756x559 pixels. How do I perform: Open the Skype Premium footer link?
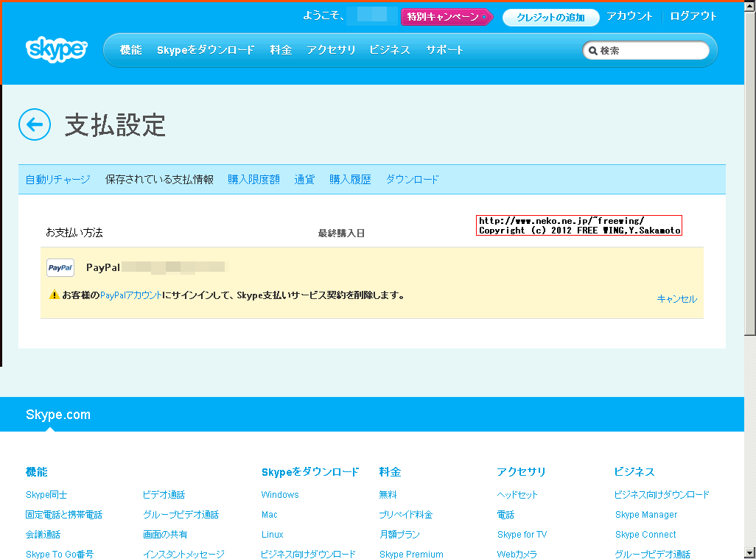411,555
